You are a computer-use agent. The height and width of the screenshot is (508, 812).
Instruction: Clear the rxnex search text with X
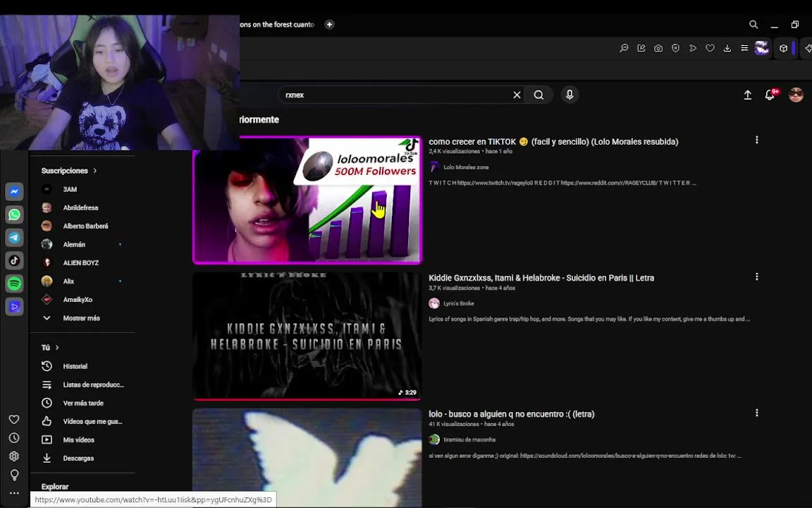pos(517,95)
